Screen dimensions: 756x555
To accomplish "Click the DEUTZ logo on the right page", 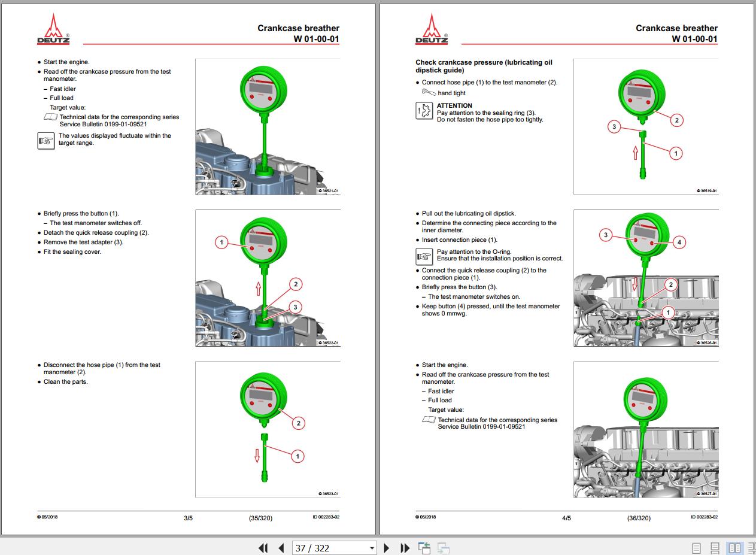I will point(432,29).
